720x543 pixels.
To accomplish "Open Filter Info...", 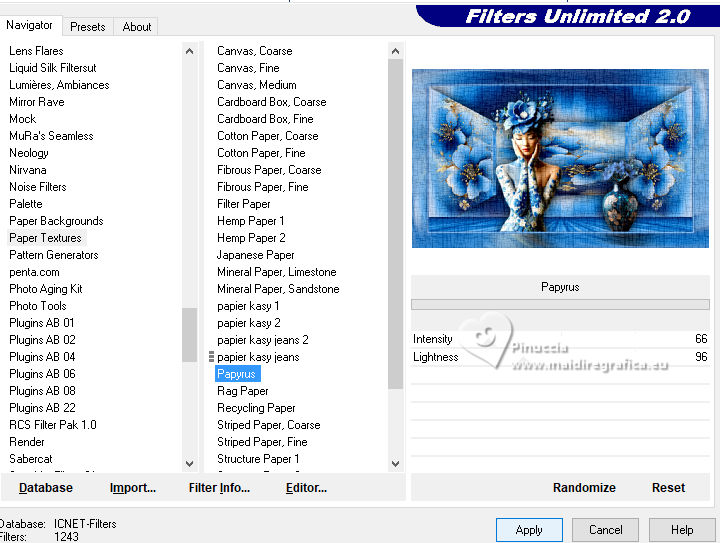I will click(219, 487).
